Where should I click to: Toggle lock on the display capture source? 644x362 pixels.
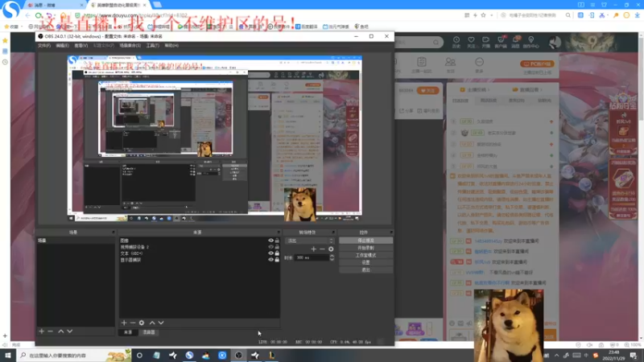[x=277, y=260]
